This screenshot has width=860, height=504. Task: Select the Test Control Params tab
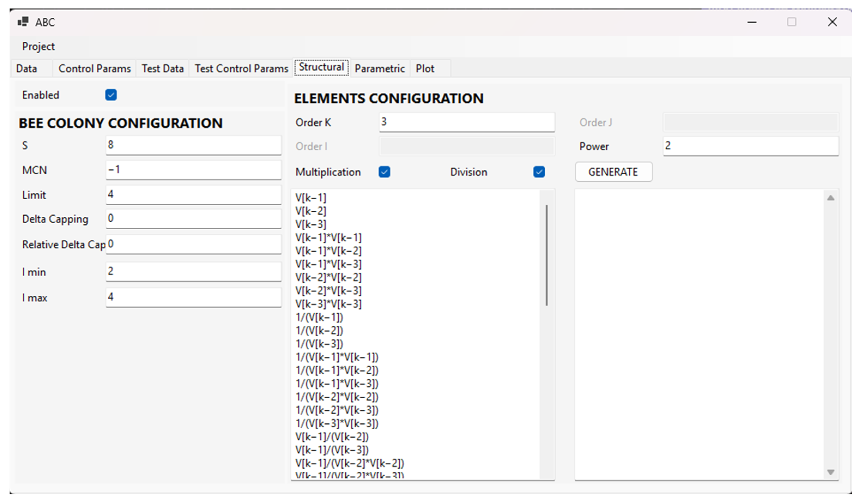click(241, 69)
